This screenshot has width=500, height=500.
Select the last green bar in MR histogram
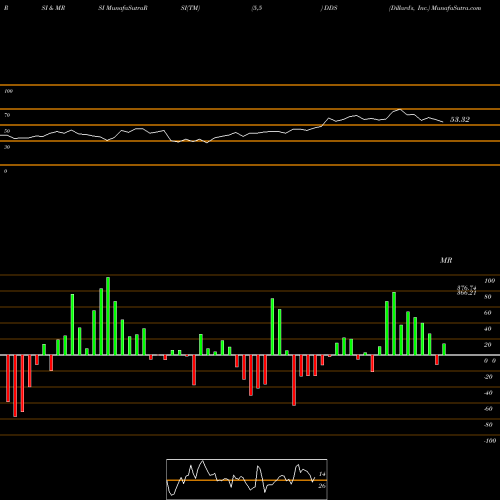point(444,349)
